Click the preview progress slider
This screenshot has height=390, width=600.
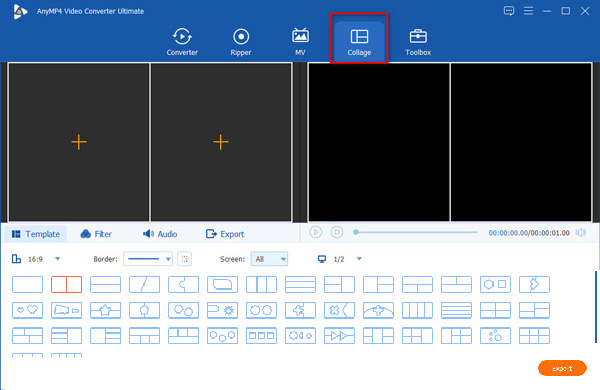(416, 232)
